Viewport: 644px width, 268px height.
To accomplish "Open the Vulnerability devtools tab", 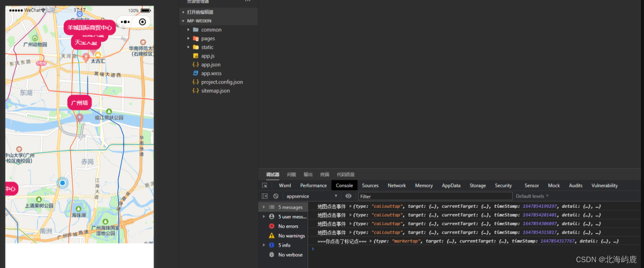I will (x=604, y=186).
